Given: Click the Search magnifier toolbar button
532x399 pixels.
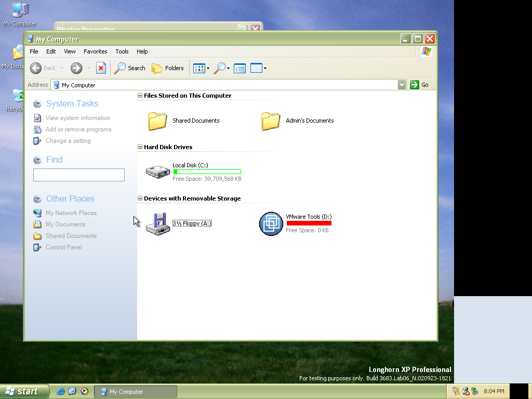Looking at the screenshot, I should 130,68.
